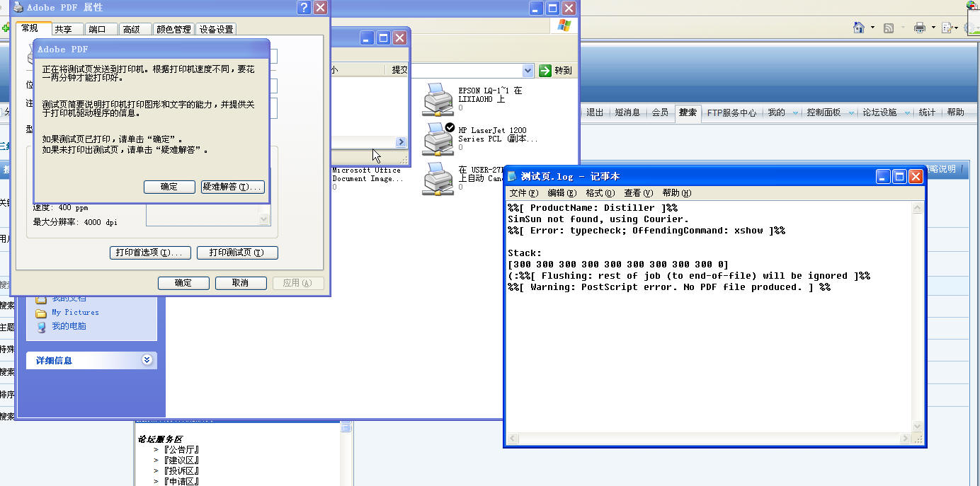Viewport: 980px width, 486px height.
Task: Open the 『投诉区』 forum link
Action: pyautogui.click(x=181, y=470)
